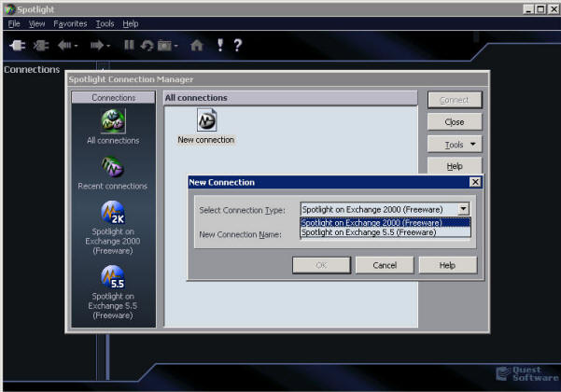561x392 pixels.
Task: Click the 'Select Connection Type:' label
Action: click(x=242, y=210)
